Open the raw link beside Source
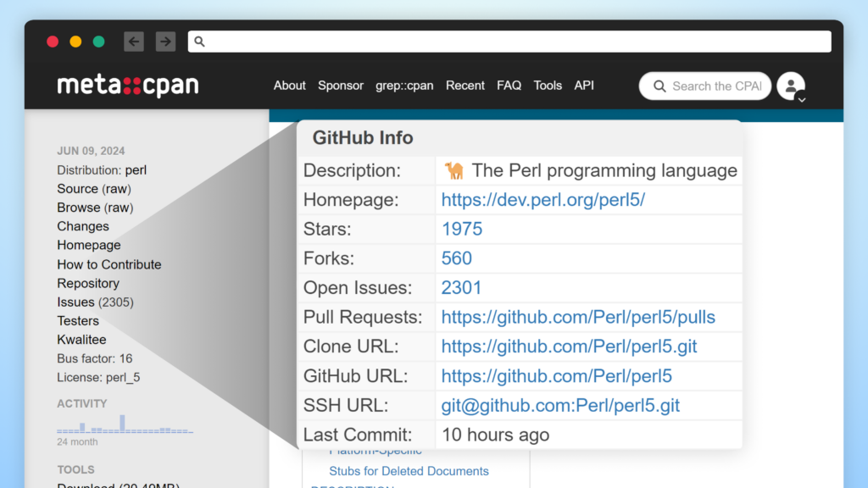 point(117,189)
